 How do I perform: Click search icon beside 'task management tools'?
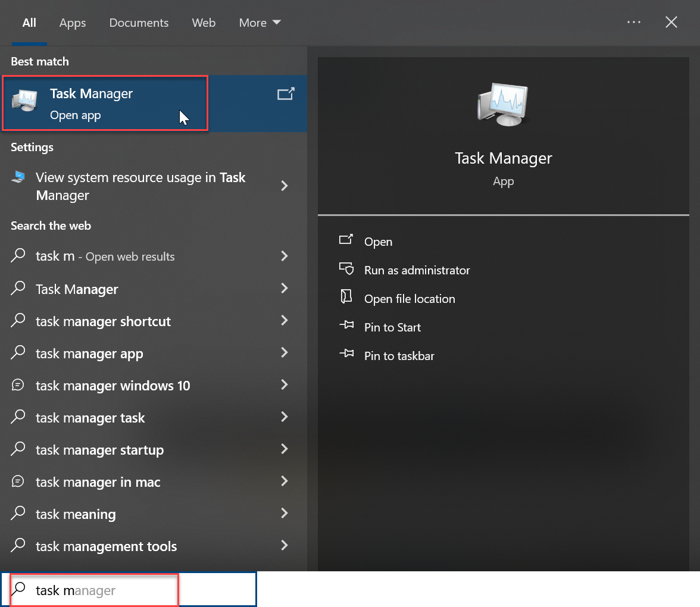pyautogui.click(x=18, y=545)
